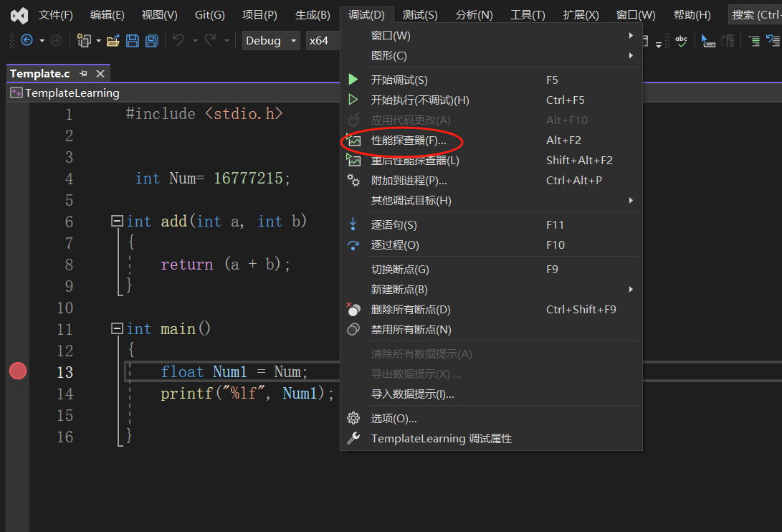The image size is (782, 532).
Task: Click the new project icon in toolbar
Action: coord(84,40)
